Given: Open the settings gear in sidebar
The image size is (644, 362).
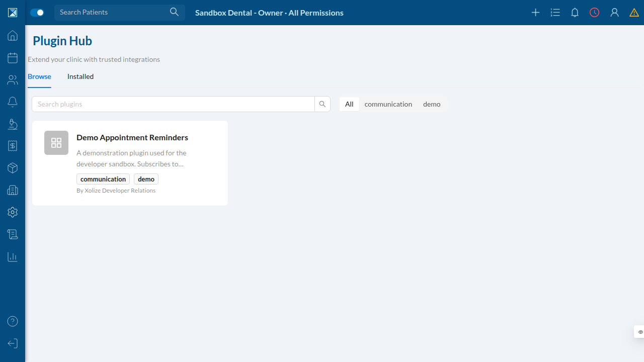Looking at the screenshot, I should click(x=13, y=212).
